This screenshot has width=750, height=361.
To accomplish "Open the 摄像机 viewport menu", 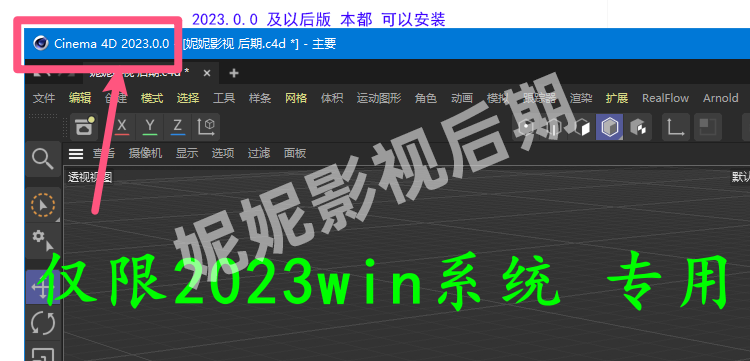I will pos(145,153).
